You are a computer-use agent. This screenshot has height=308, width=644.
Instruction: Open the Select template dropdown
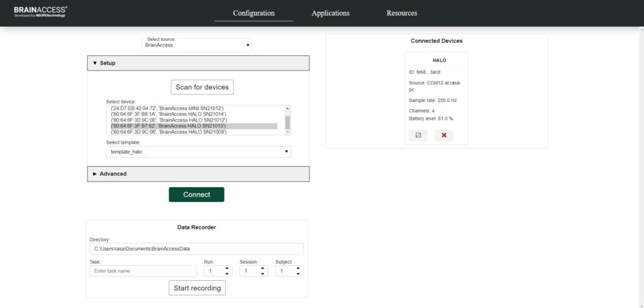[x=198, y=152]
